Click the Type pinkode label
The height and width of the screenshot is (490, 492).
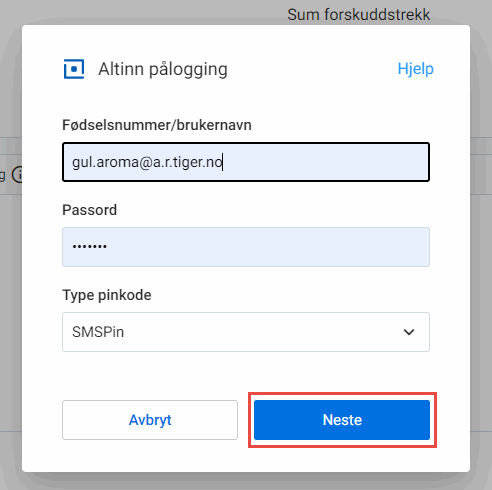pyautogui.click(x=107, y=295)
